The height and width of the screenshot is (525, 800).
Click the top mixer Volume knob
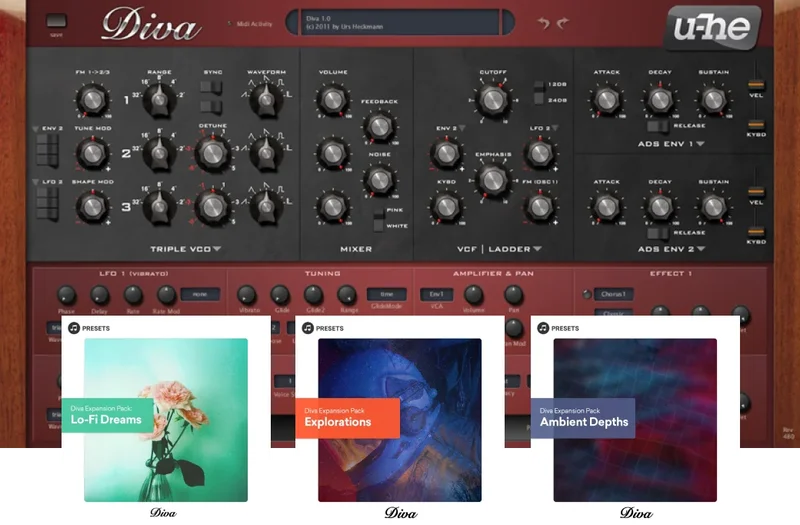[x=333, y=99]
